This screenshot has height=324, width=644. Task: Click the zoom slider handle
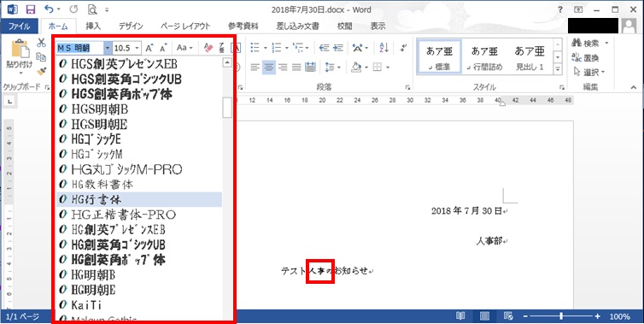(x=561, y=316)
